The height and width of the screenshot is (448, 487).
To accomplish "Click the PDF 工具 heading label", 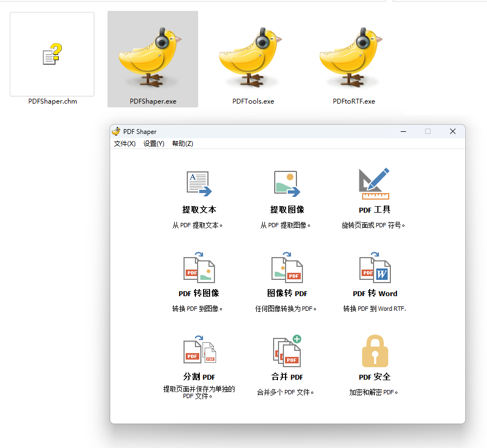I will click(x=375, y=210).
